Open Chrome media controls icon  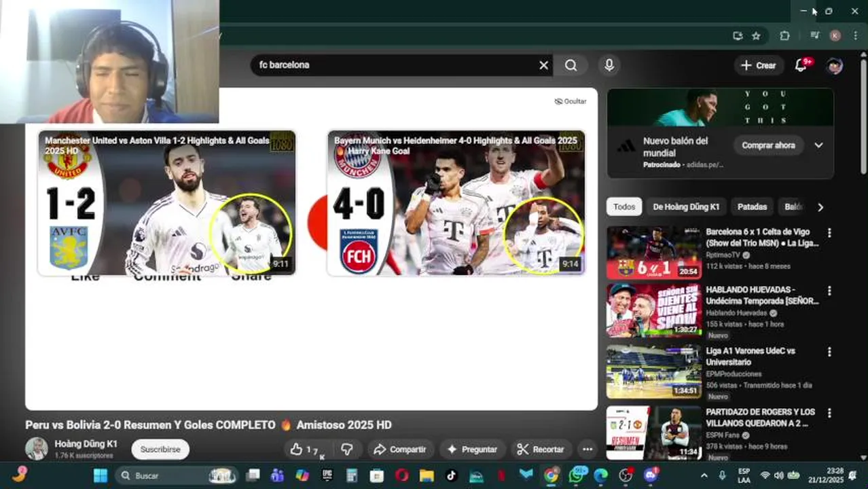815,36
